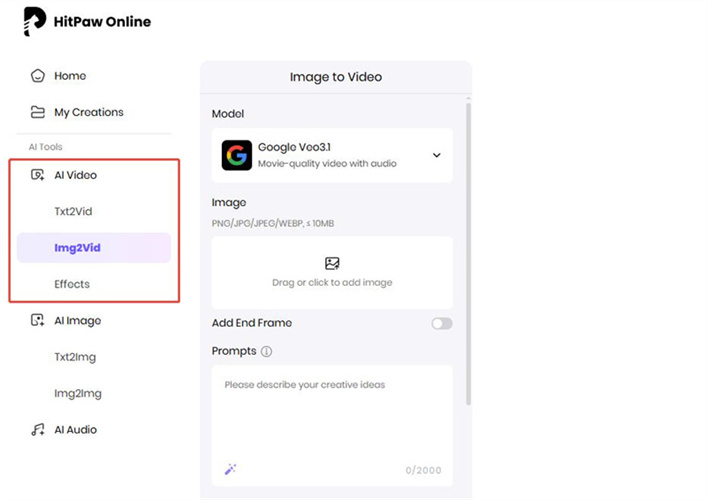Screen dimensions: 707x500
Task: Click the 'Image' section label
Action: point(229,203)
